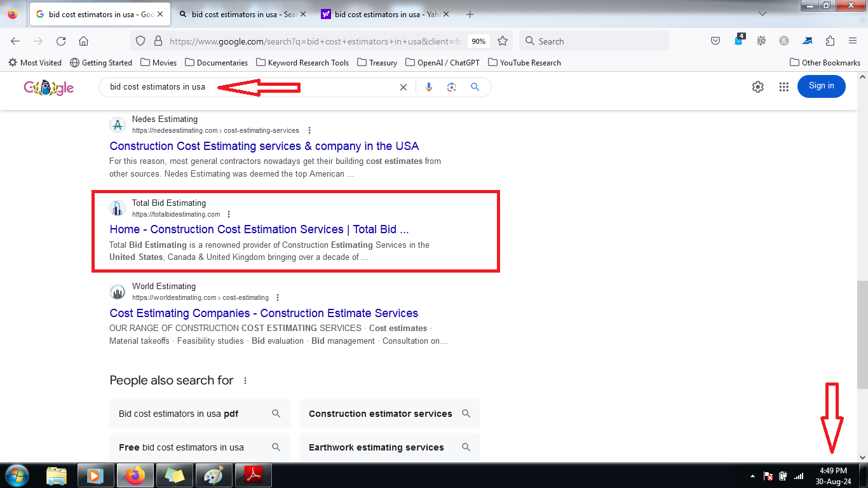Click the Sign in button
The image size is (868, 488).
[822, 86]
